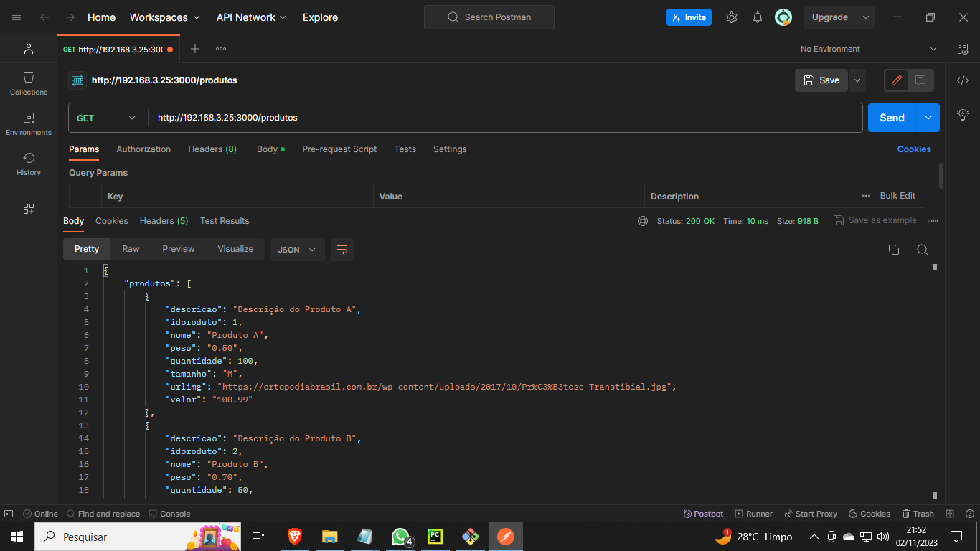Switch to the Tests tab
The image size is (980, 551).
click(405, 149)
